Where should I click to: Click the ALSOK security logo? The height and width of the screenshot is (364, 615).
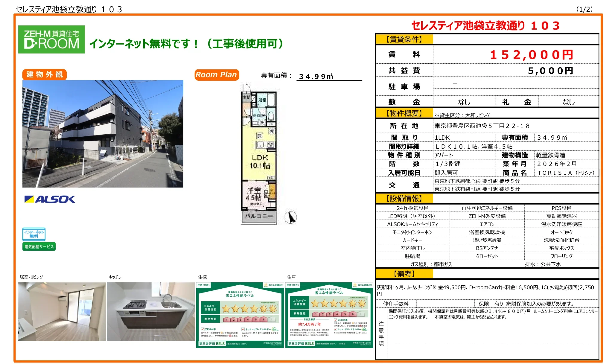point(50,199)
